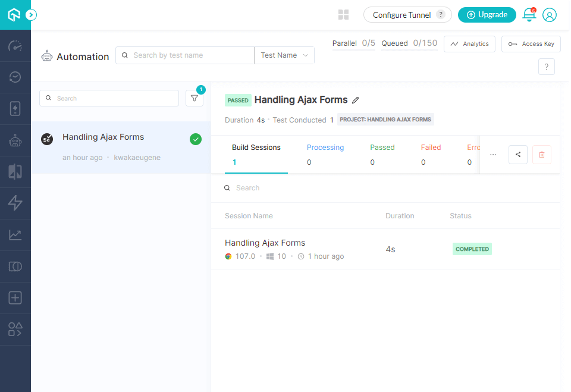Click the lightning bolt sidebar icon
The image size is (571, 392).
coord(15,203)
